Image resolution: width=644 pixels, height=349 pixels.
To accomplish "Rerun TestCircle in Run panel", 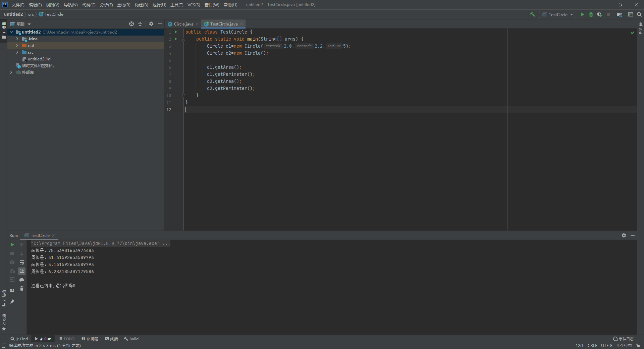I will click(12, 245).
